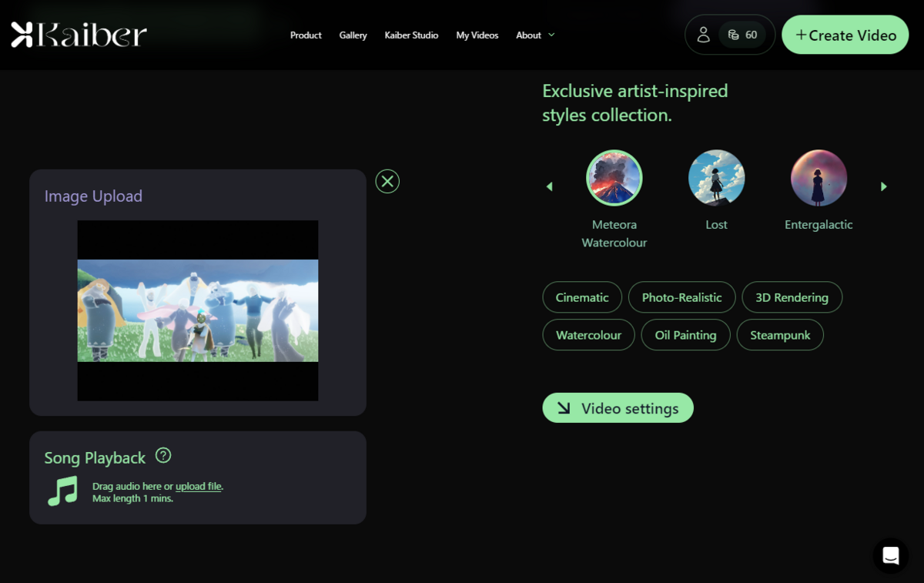The width and height of the screenshot is (924, 583).
Task: Toggle the Watercolour style chip
Action: point(588,335)
